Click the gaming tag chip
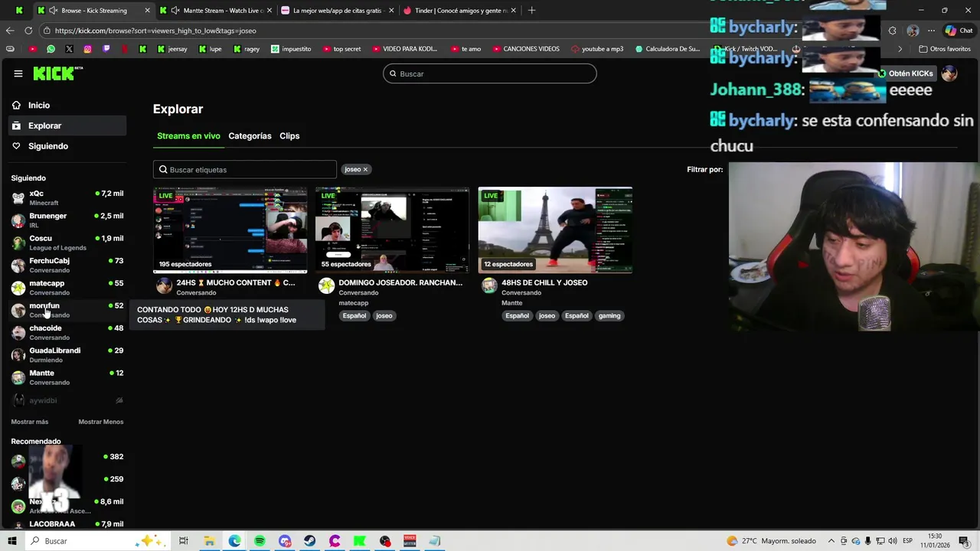The width and height of the screenshot is (980, 551). (x=609, y=315)
